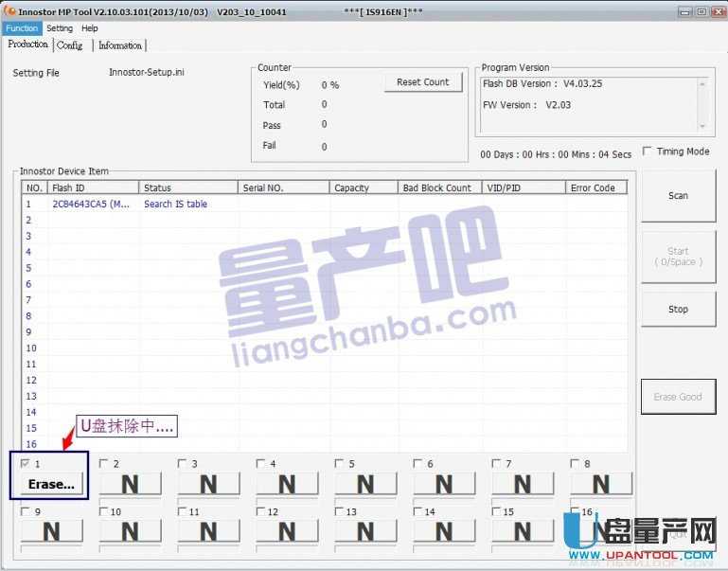Click the port 1 Erase... status button
Screen dimensions: 728x571
coord(51,484)
